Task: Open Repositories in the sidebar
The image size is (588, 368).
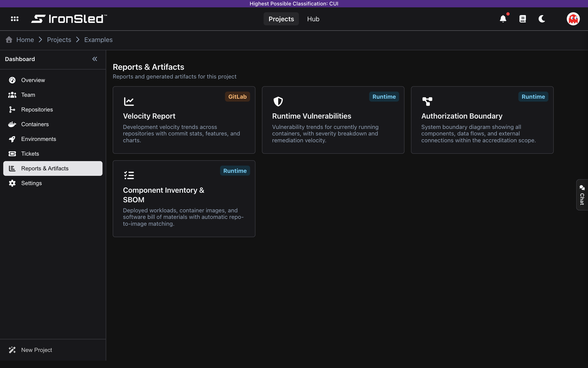Action: pos(53,110)
